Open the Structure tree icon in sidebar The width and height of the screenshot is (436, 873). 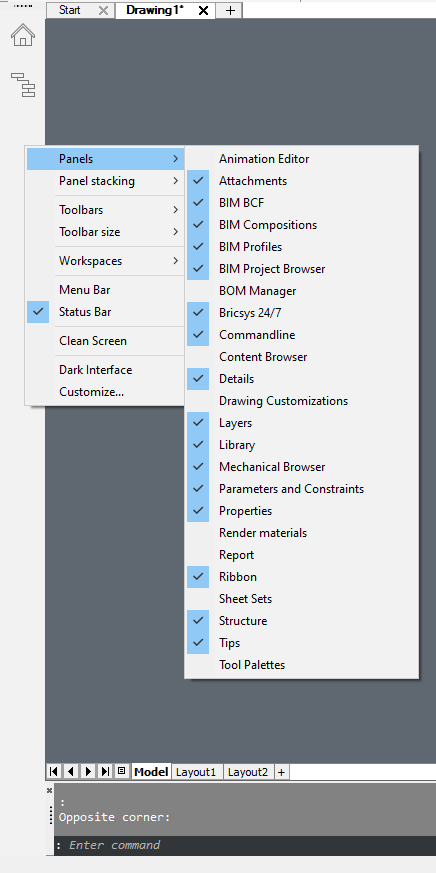(23, 85)
